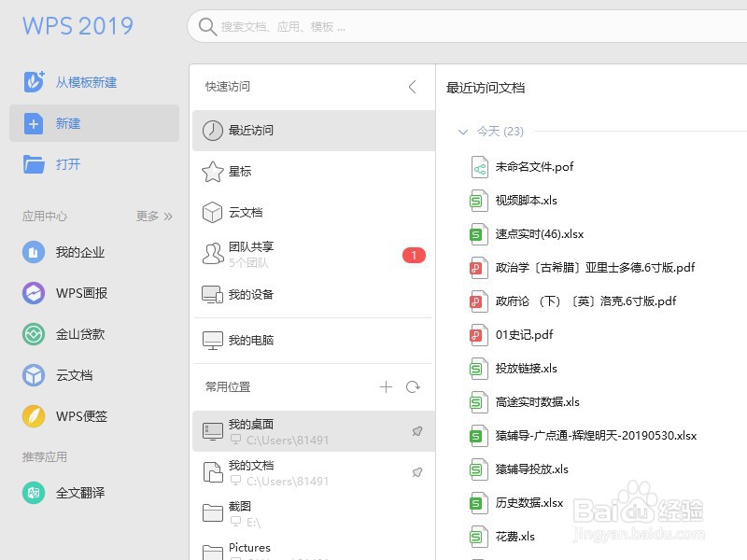This screenshot has width=747, height=560.
Task: Add a common location with plus icon
Action: [386, 387]
